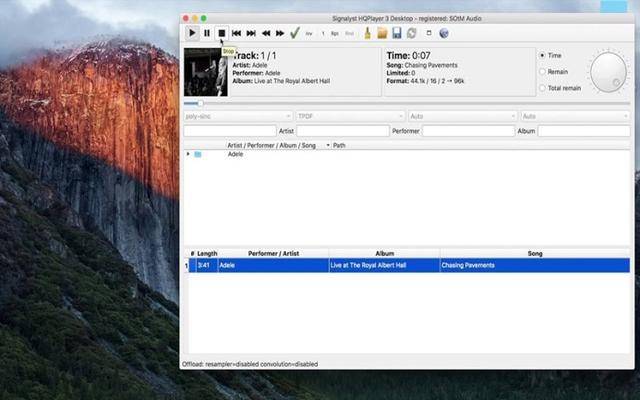Skip to the previous track
This screenshot has width=640, height=400.
[x=237, y=33]
